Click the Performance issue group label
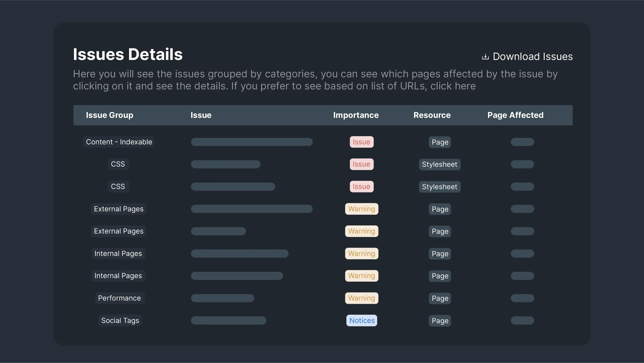Image resolution: width=644 pixels, height=363 pixels. (119, 298)
